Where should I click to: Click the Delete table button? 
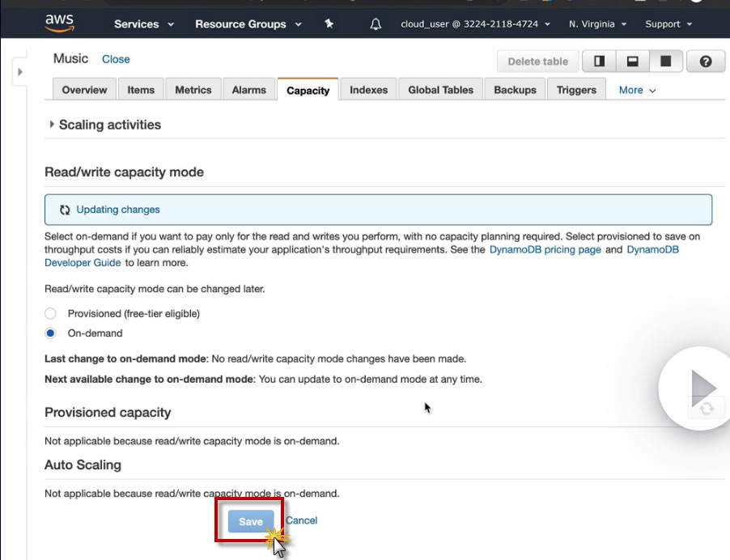[x=537, y=62]
